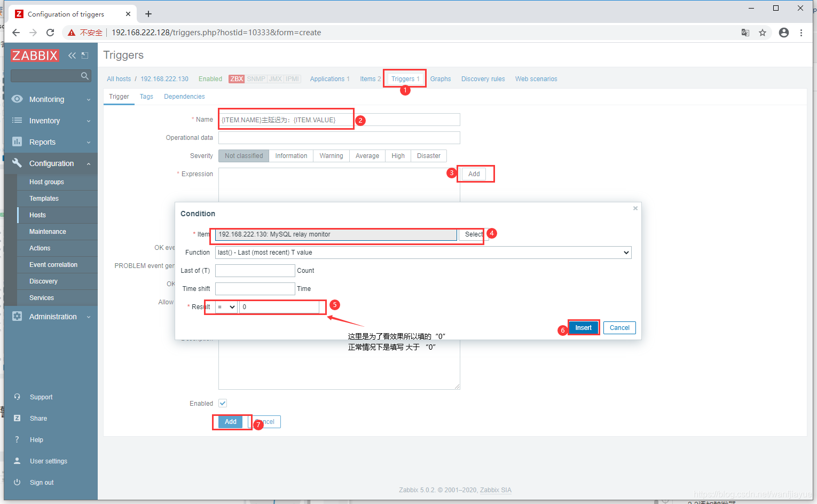Click the Administration gear icon
Image resolution: width=817 pixels, height=504 pixels.
[x=17, y=316]
